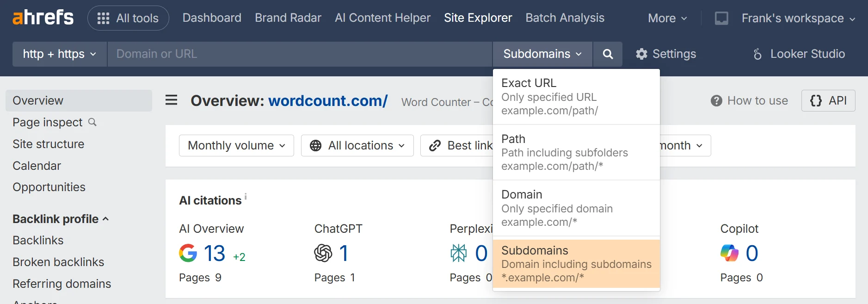The height and width of the screenshot is (304, 868).
Task: Click the Domain or URL input field
Action: point(299,54)
